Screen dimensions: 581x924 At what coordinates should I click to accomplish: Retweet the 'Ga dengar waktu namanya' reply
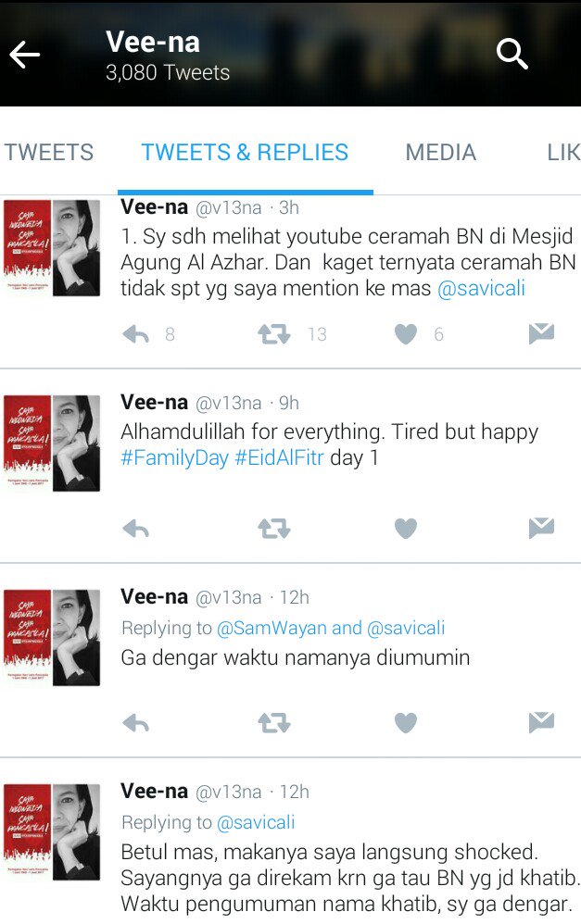pos(274,722)
